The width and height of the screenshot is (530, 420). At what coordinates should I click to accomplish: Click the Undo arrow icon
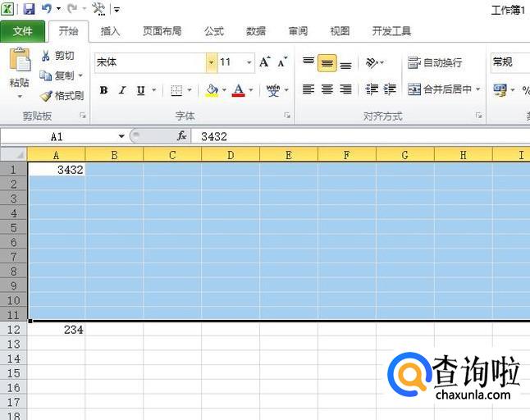coord(47,9)
